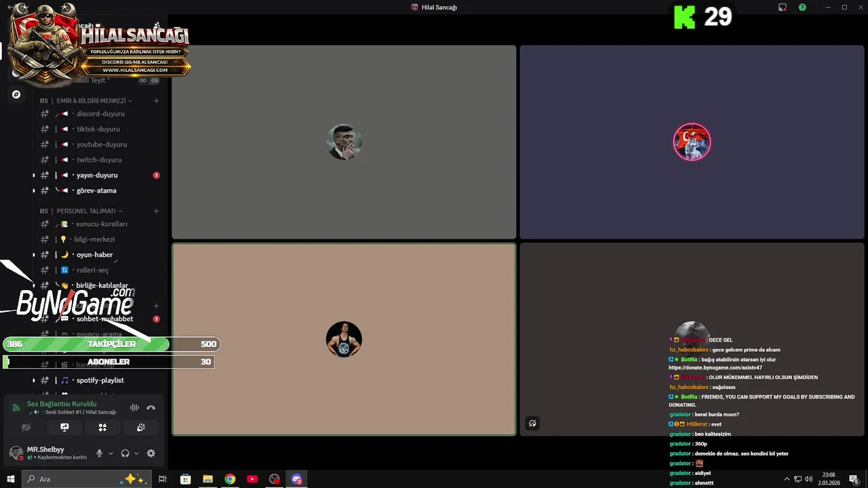868x488 pixels.
Task: Switch to the Discord taskbar icon
Action: (x=296, y=479)
